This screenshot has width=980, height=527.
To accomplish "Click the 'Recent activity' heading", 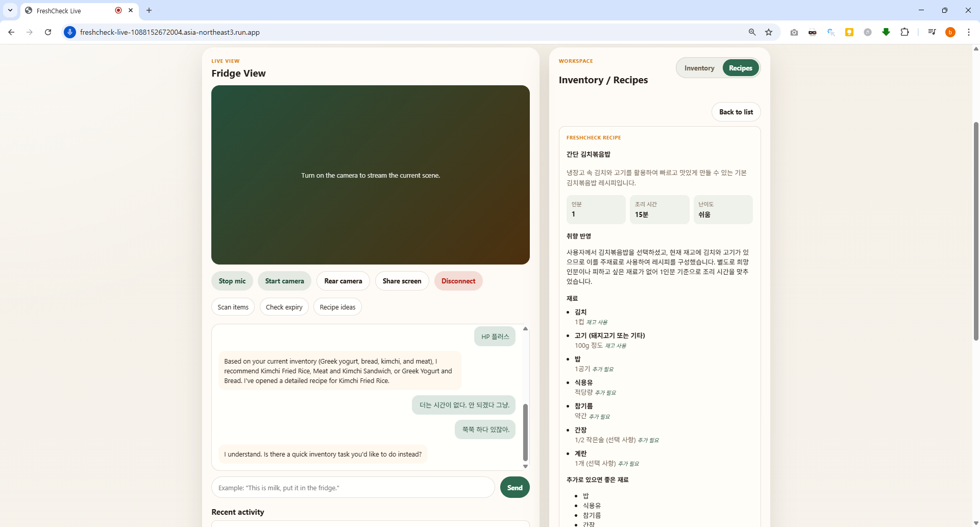I will click(238, 512).
